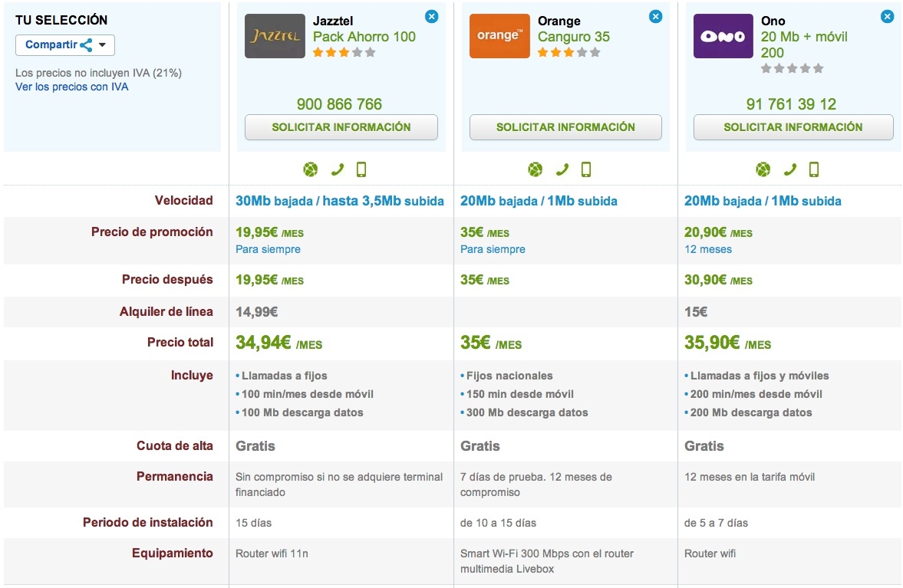Click the internet globe icon under Jazztel

click(x=311, y=169)
